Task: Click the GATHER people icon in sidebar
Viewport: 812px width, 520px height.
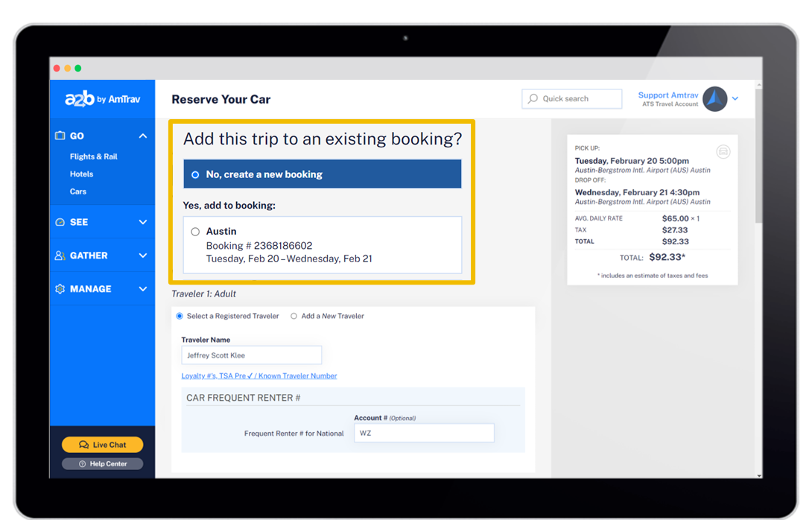Action: 60,256
